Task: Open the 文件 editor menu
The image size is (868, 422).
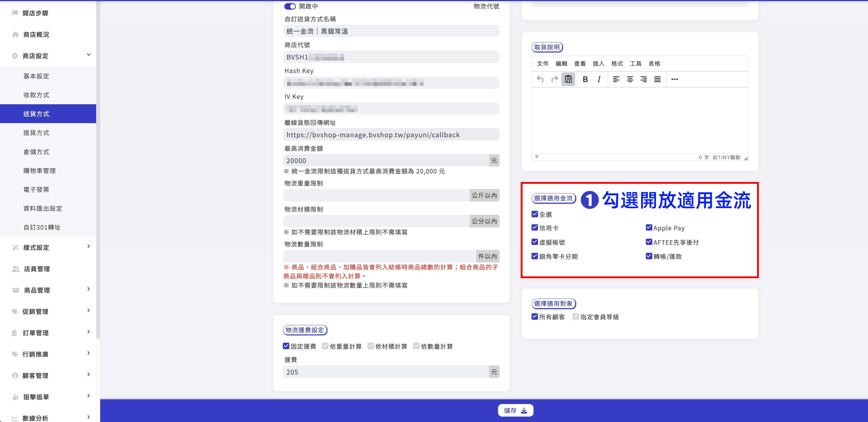Action: [x=542, y=63]
